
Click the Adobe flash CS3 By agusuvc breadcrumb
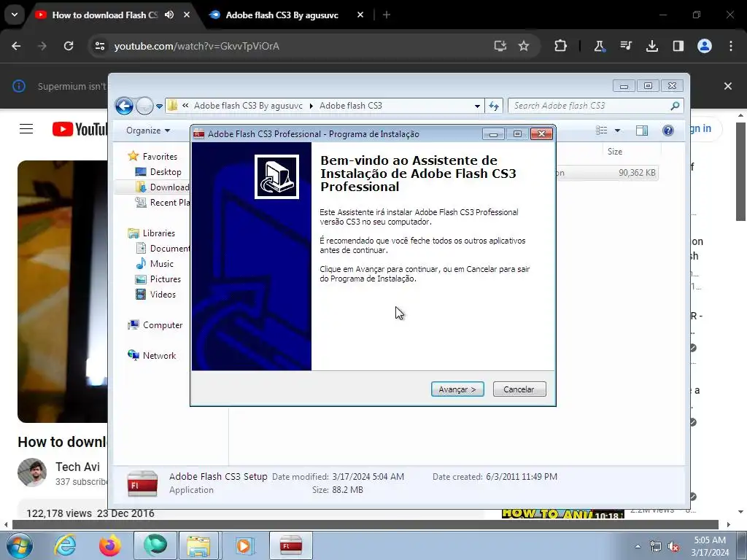click(x=248, y=106)
